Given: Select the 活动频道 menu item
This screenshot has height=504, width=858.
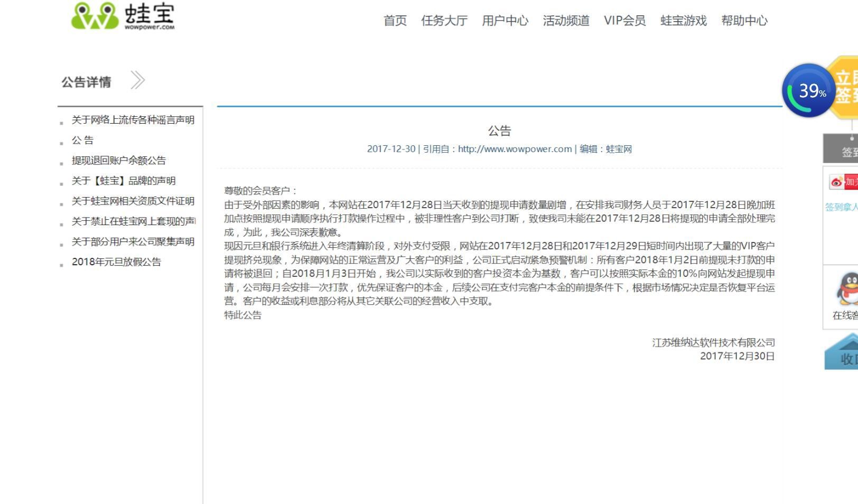Looking at the screenshot, I should pos(566,21).
